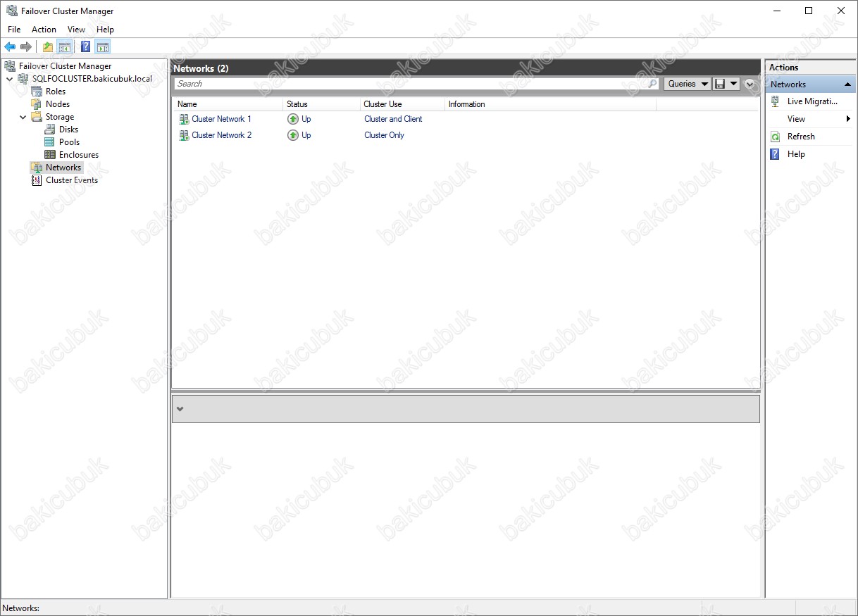Click the Forward arrow in toolbar
858x616 pixels.
(x=26, y=47)
